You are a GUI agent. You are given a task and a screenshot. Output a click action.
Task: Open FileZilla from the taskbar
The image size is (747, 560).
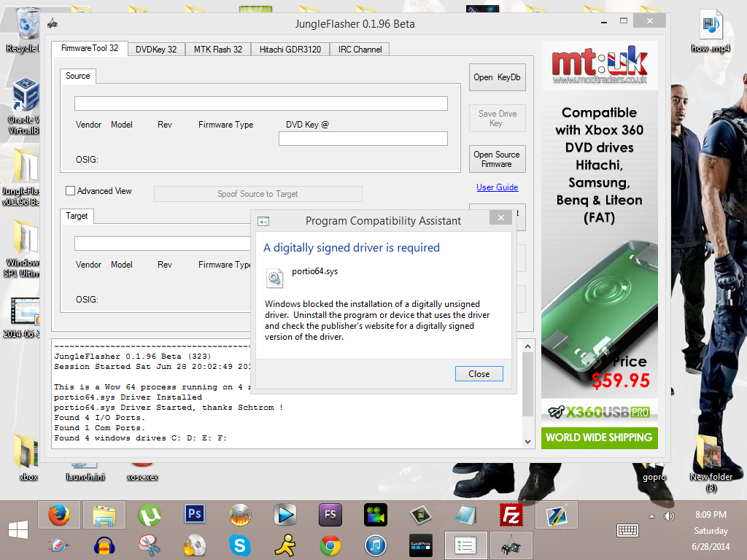(511, 515)
